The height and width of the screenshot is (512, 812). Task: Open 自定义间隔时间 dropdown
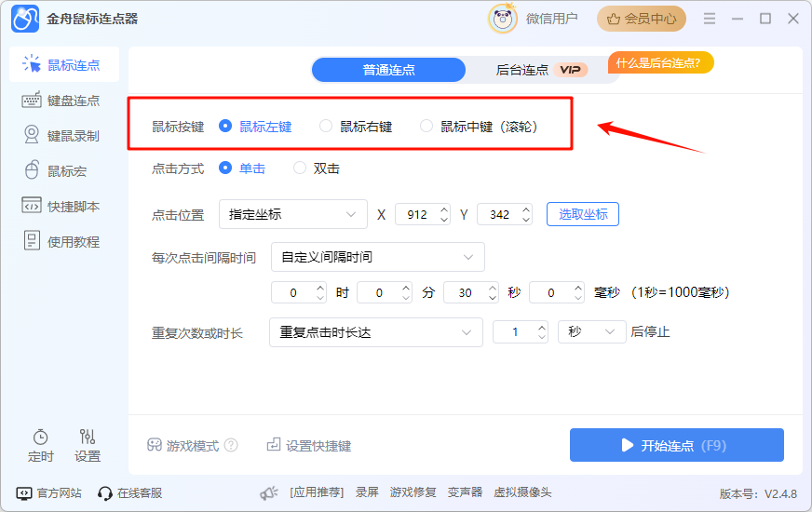pos(378,257)
